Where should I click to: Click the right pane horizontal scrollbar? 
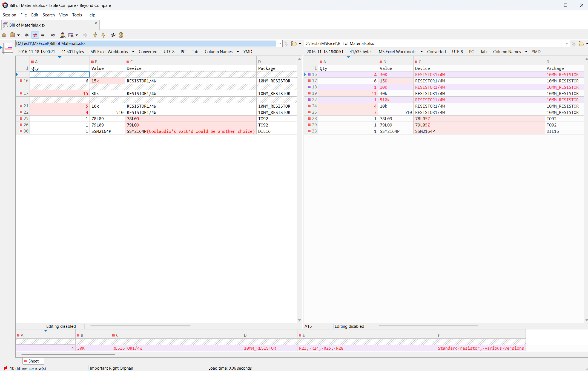(x=429, y=326)
